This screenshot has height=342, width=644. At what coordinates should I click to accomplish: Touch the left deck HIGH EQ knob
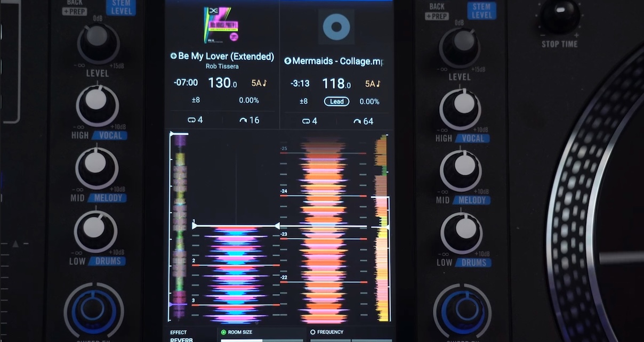tap(97, 104)
